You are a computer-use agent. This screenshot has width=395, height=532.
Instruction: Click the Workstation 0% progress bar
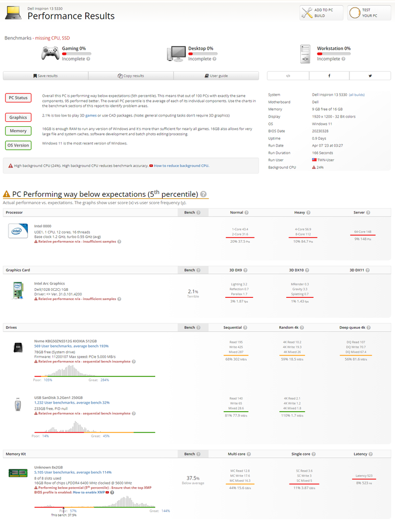334,53
